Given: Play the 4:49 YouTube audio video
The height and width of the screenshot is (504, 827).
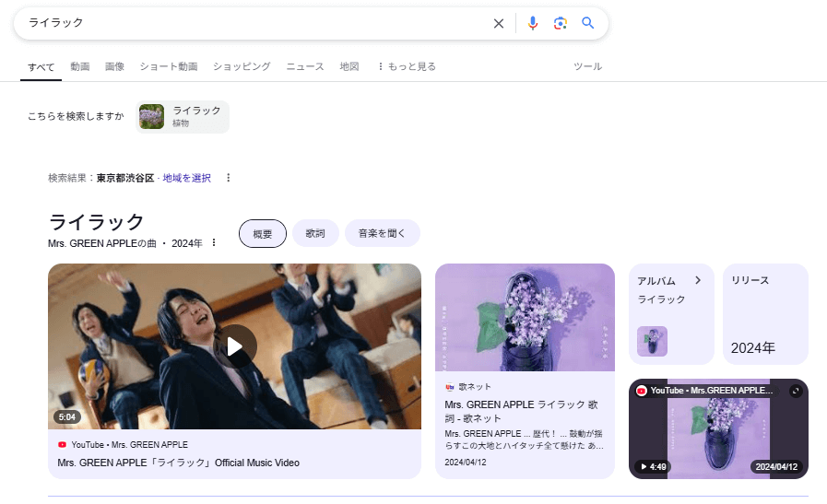Looking at the screenshot, I should click(x=653, y=466).
